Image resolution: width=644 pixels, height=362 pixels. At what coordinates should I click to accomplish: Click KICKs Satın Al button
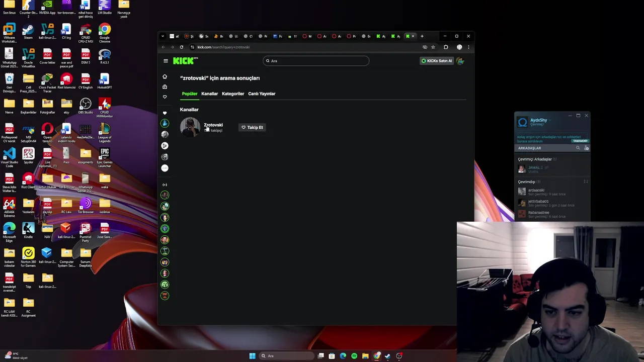pyautogui.click(x=437, y=61)
